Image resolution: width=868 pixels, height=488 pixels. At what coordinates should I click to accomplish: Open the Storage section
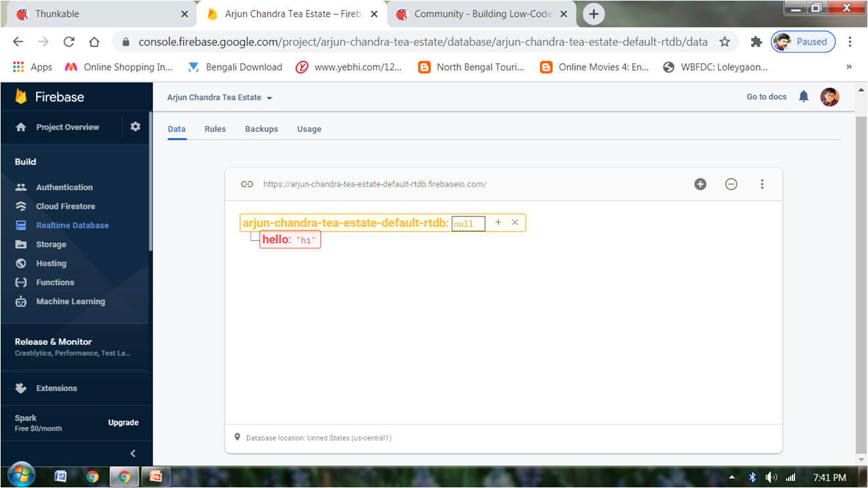51,244
